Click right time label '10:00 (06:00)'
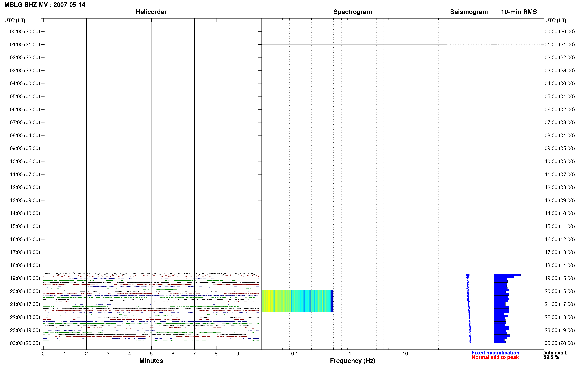The width and height of the screenshot is (588, 368). pyautogui.click(x=560, y=161)
